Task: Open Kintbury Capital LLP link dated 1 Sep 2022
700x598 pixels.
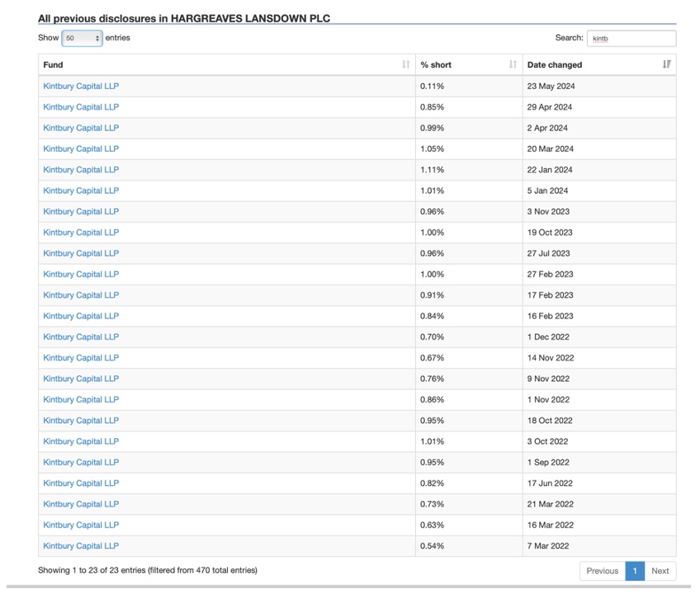Action: tap(81, 463)
